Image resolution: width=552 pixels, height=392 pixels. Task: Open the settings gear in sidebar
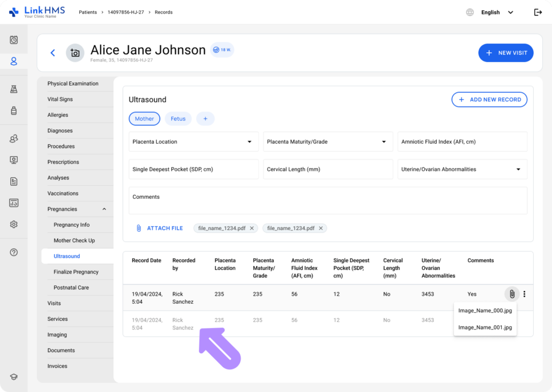(x=14, y=225)
